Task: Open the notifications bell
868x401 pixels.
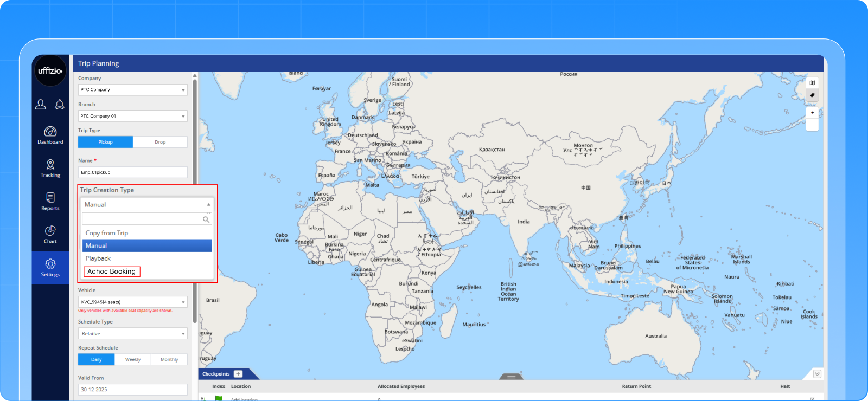Action: [x=60, y=105]
